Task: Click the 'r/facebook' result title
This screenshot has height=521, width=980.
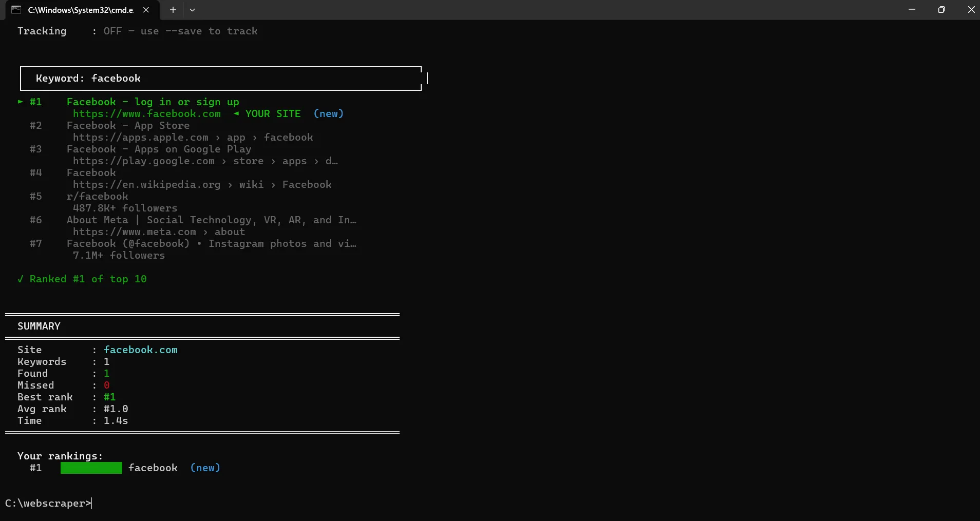Action: [97, 197]
